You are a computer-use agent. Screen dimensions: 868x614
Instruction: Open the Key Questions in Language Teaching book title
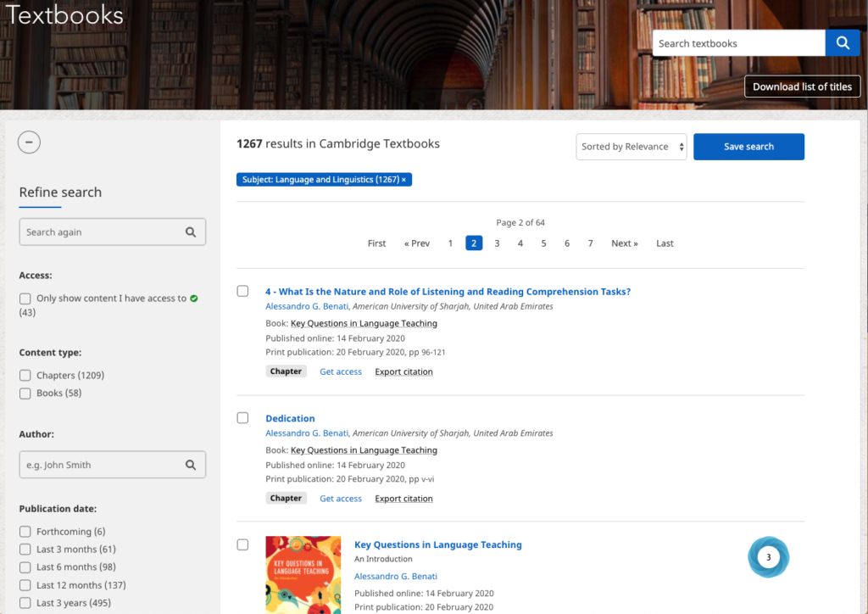[438, 544]
